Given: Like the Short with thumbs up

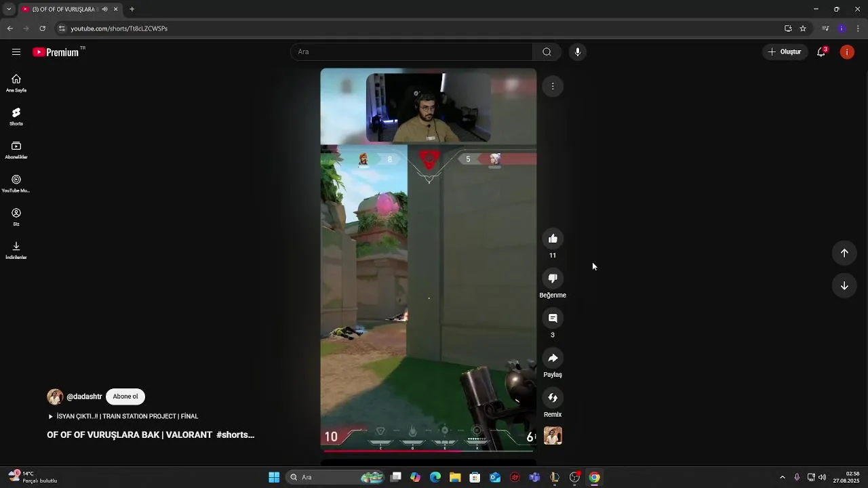Looking at the screenshot, I should click(553, 239).
